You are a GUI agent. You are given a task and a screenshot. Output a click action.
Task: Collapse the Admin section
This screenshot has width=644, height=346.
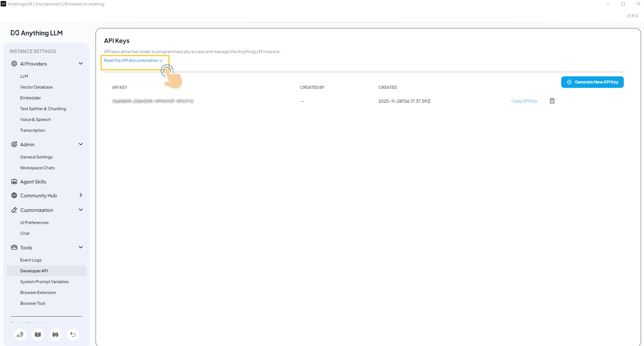click(80, 144)
